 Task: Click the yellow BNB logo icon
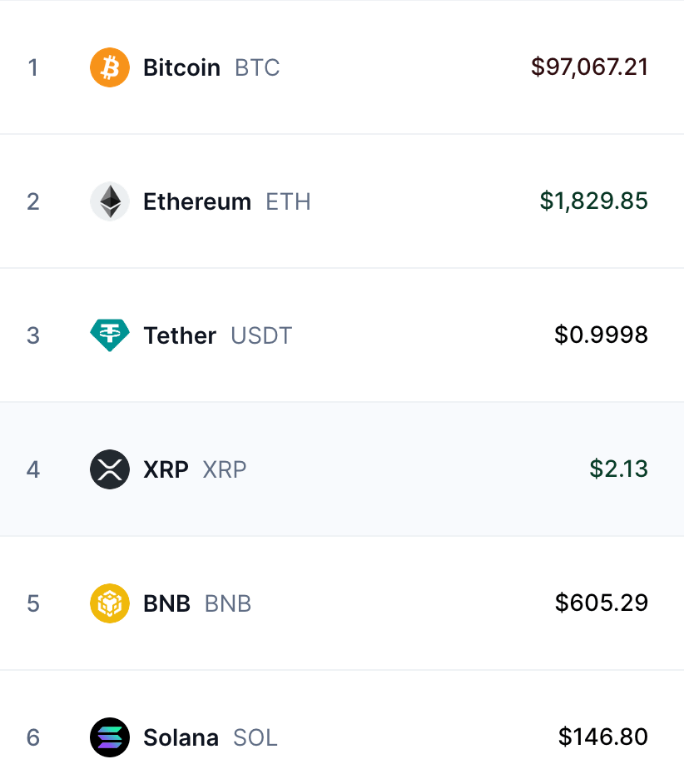click(110, 603)
